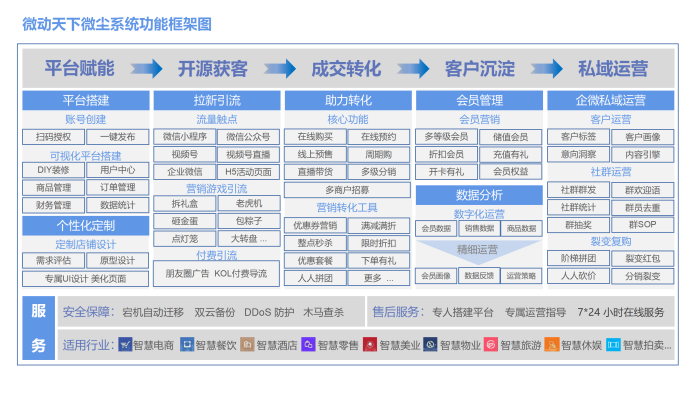Click the 精细运营 downward triangle
This screenshot has width=700, height=393.
point(478,250)
